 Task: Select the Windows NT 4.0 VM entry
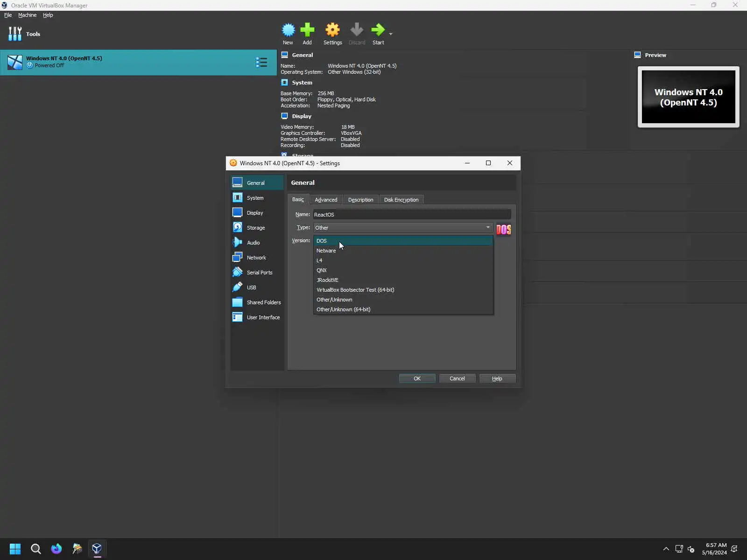tap(138, 62)
